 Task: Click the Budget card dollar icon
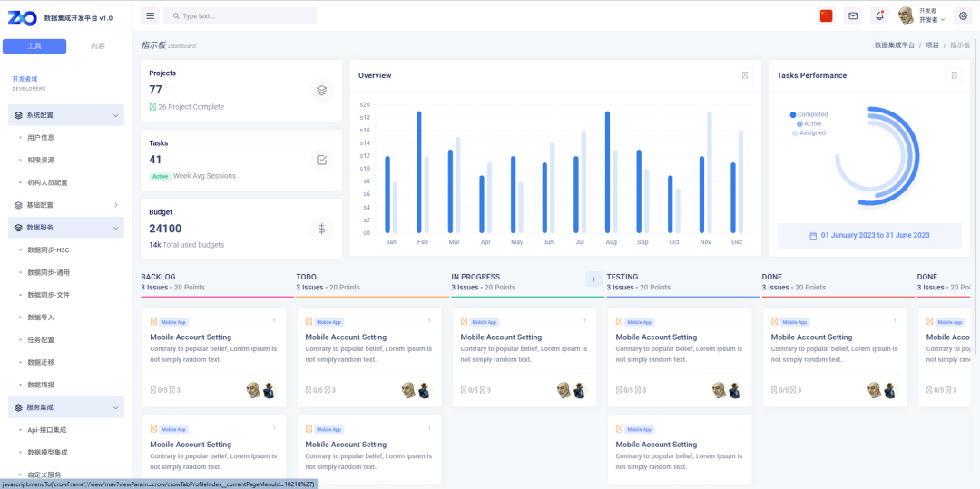tap(321, 230)
